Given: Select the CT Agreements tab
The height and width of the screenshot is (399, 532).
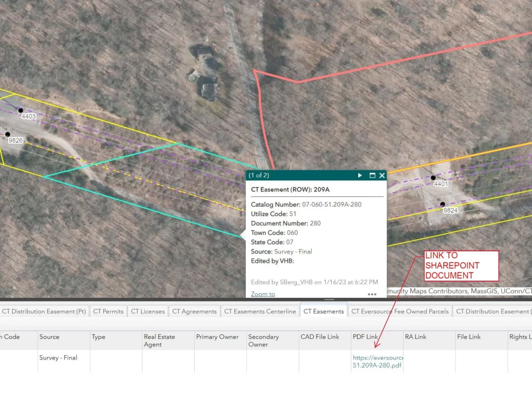Looking at the screenshot, I should 194,311.
